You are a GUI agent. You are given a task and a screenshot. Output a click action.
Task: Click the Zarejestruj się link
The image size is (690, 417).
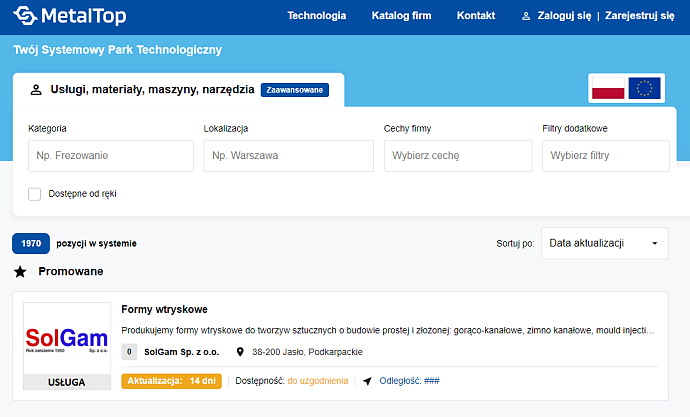[640, 16]
